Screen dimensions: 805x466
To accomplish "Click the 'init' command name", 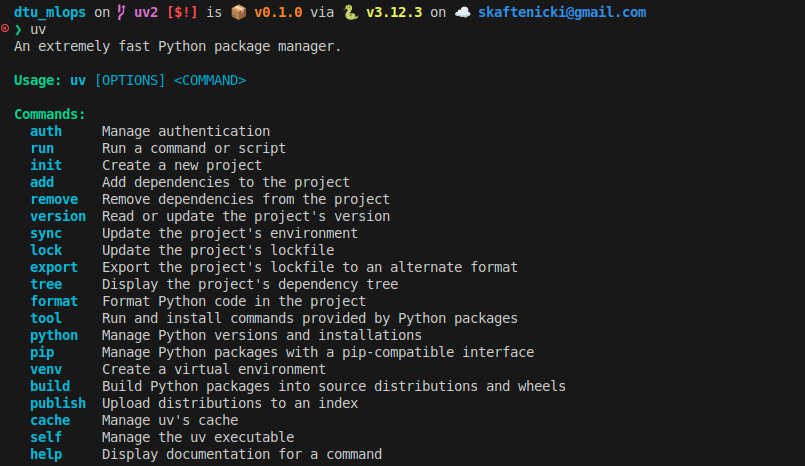I will (x=46, y=165).
